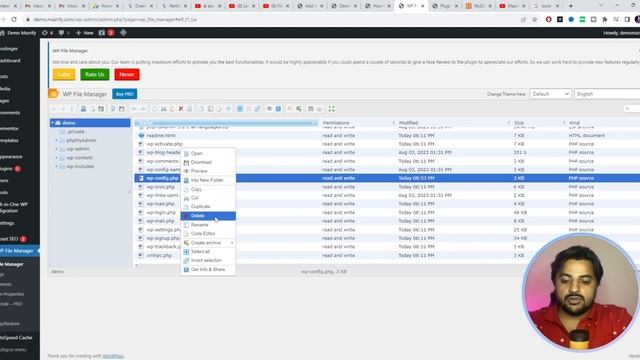Image resolution: width=640 pixels, height=360 pixels.
Task: Click the yellow Later button
Action: tap(64, 74)
